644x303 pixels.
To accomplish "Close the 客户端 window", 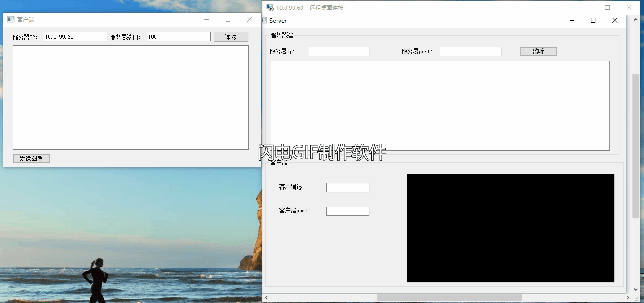I will pyautogui.click(x=250, y=19).
